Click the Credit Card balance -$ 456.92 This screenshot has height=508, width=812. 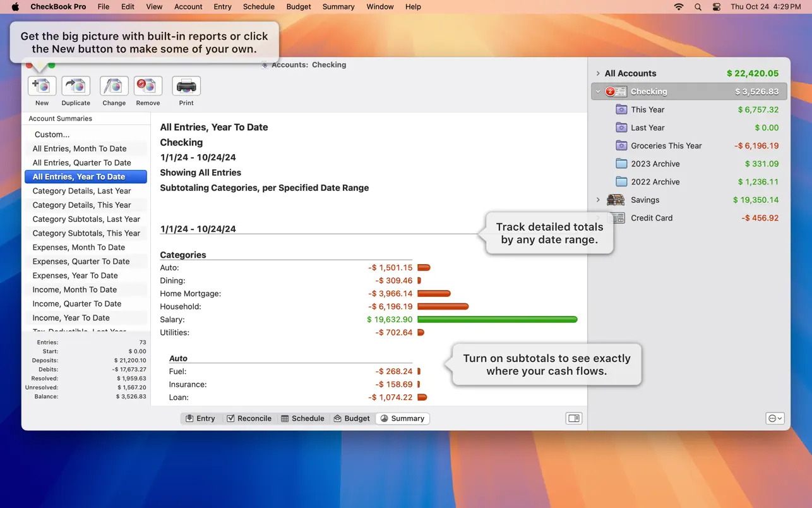[x=760, y=218]
